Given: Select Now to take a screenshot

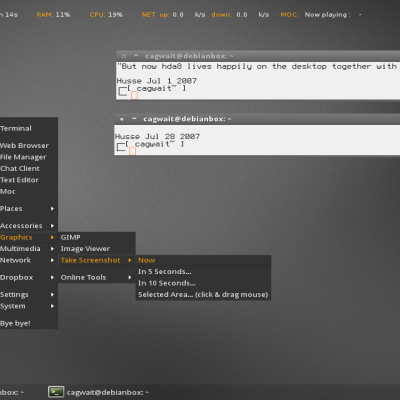Looking at the screenshot, I should [203, 260].
